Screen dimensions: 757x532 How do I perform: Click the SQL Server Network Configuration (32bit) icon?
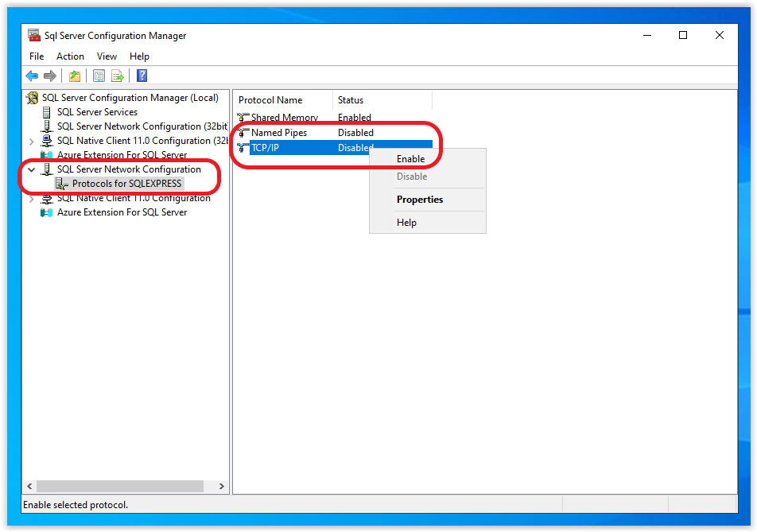click(x=47, y=126)
